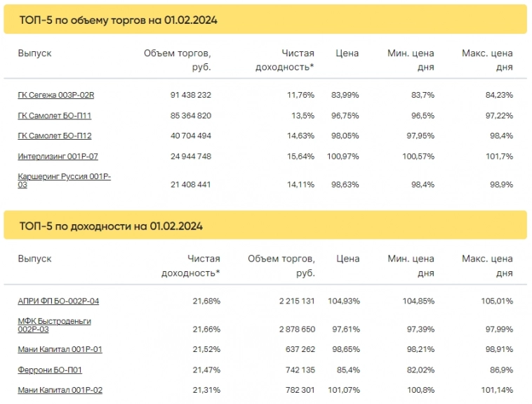Open ГК Самолет БО-П12 bond page
Viewport: 532px width, 404px height.
pyautogui.click(x=54, y=136)
